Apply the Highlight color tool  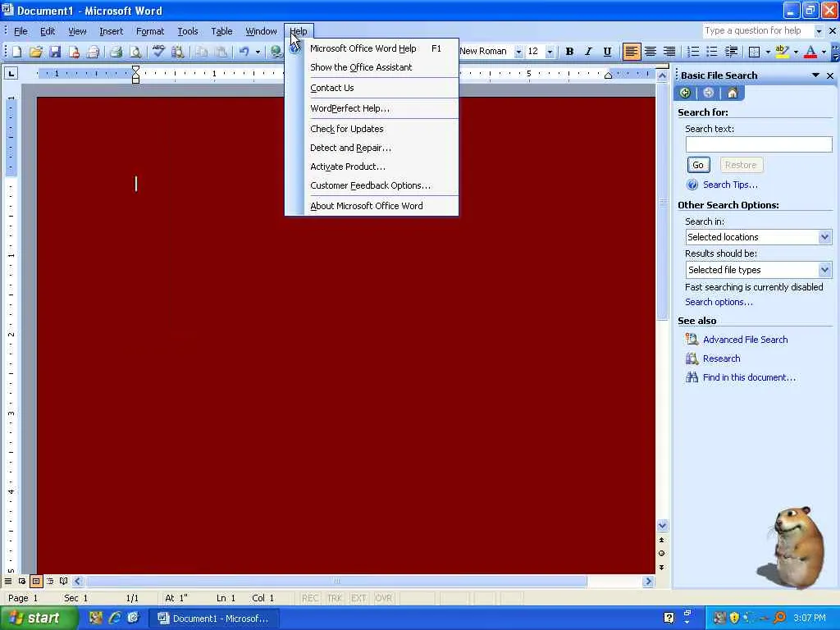pos(782,52)
